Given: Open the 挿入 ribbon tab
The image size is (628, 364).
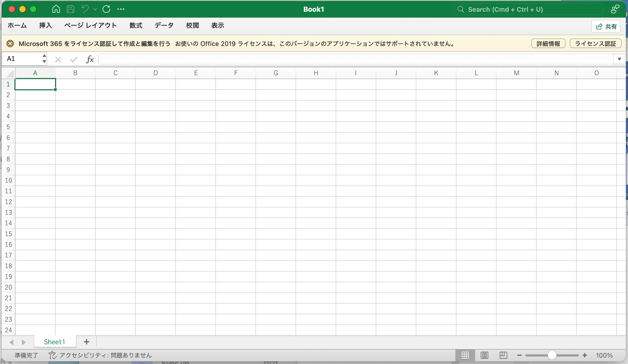Looking at the screenshot, I should pyautogui.click(x=45, y=25).
